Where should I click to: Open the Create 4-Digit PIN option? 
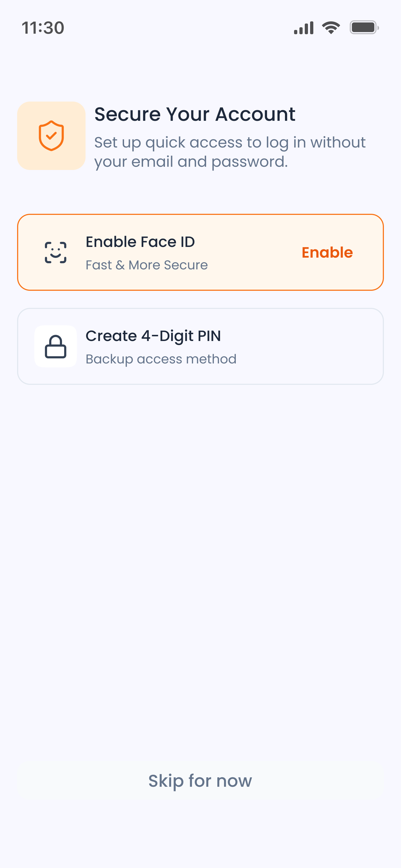[x=153, y=336]
